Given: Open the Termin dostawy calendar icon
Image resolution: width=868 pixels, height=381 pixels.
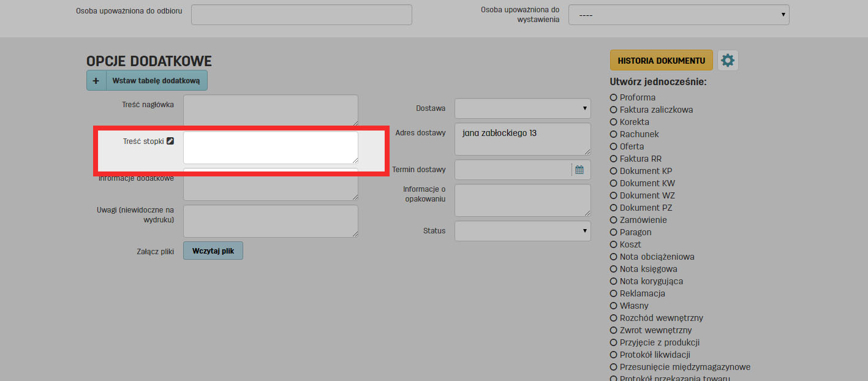Looking at the screenshot, I should pos(579,170).
